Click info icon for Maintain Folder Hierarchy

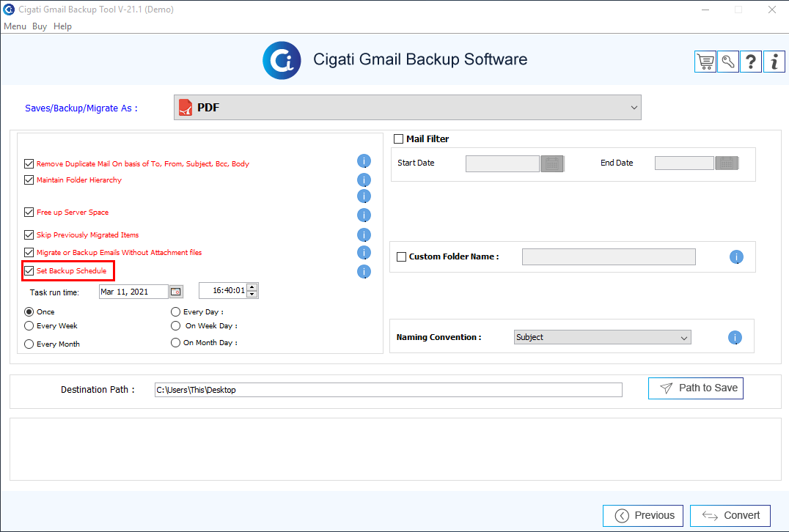364,180
